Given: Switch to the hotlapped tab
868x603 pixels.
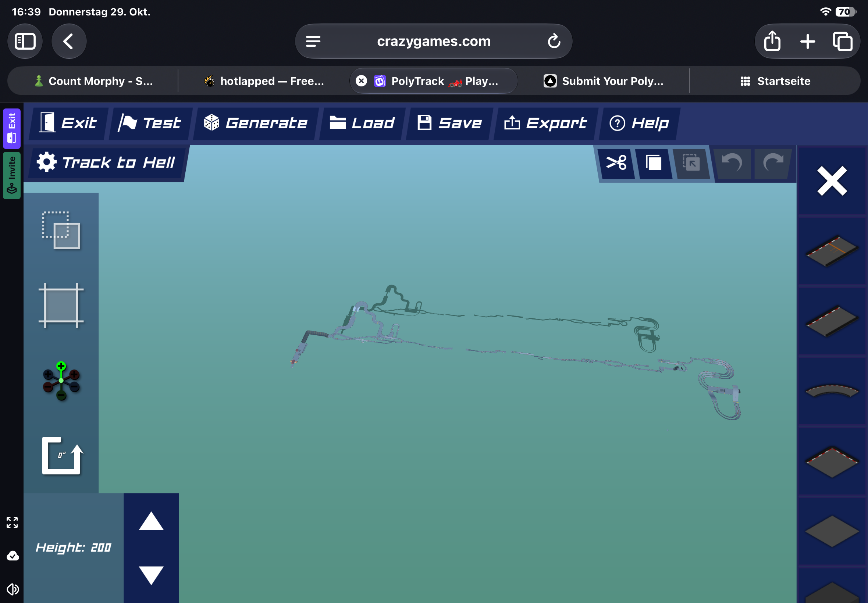Looking at the screenshot, I should pyautogui.click(x=264, y=81).
